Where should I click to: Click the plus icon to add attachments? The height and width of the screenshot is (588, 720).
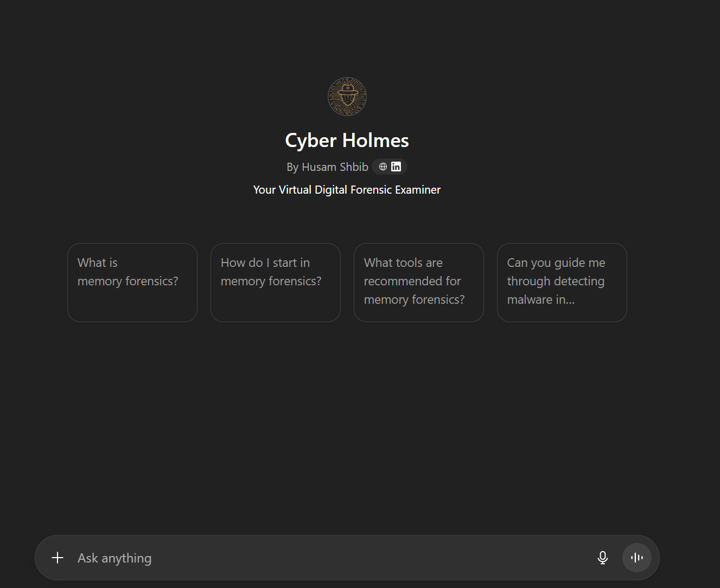pos(58,558)
